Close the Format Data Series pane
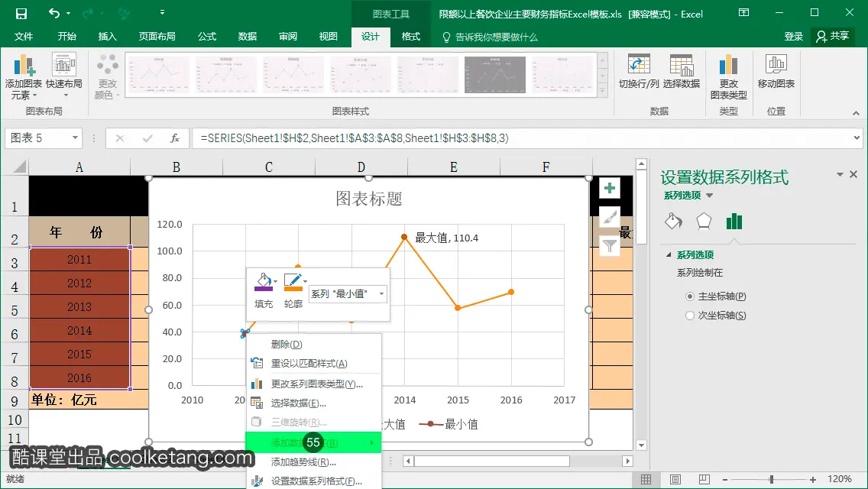Screen dimensions: 868x489 pyautogui.click(x=853, y=174)
